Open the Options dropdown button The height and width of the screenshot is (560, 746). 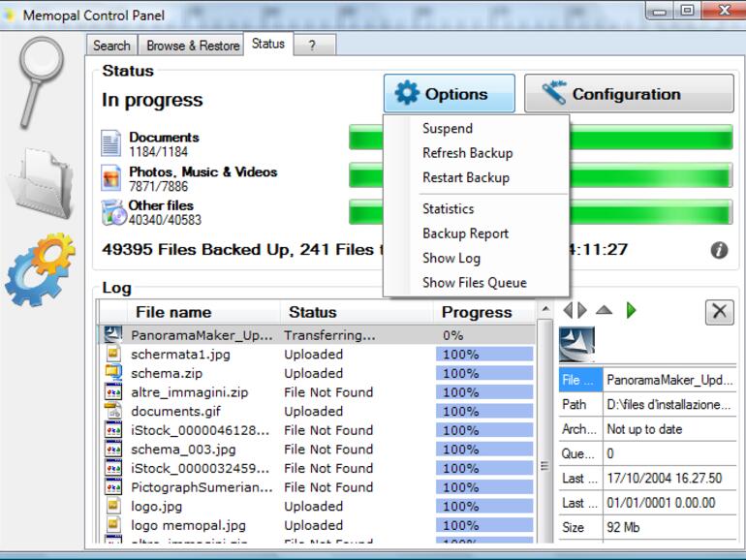[450, 93]
